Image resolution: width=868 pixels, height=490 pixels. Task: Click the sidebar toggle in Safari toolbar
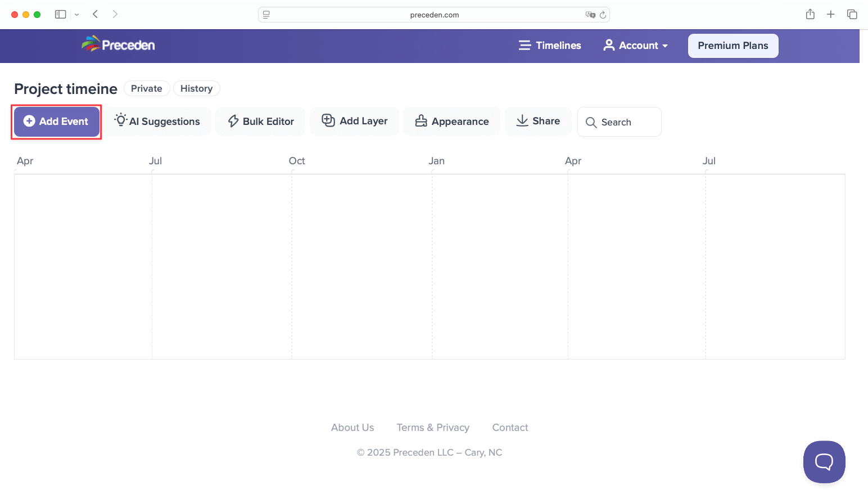[x=60, y=14]
